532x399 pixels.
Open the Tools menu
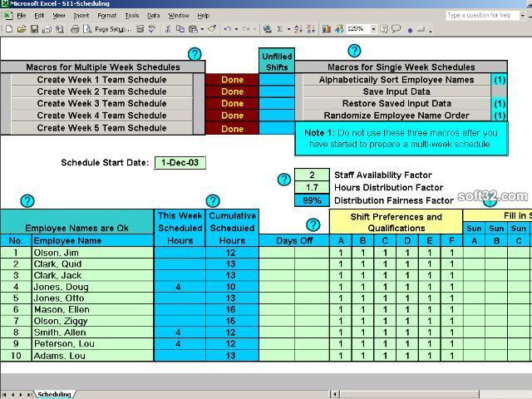coord(131,16)
